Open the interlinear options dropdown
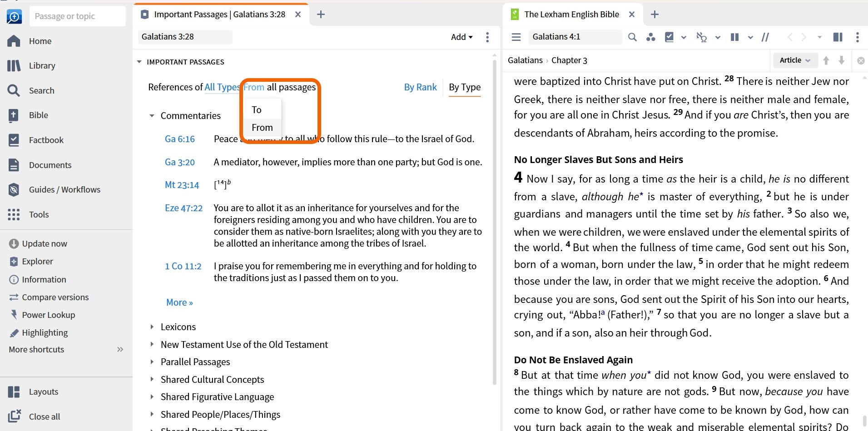The height and width of the screenshot is (431, 868). [718, 37]
